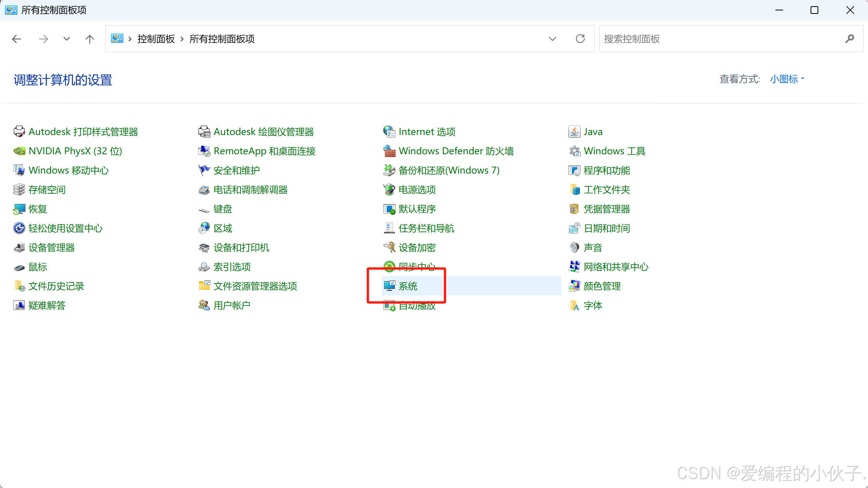868x488 pixels.
Task: Open 疑难解答 link
Action: click(x=47, y=305)
